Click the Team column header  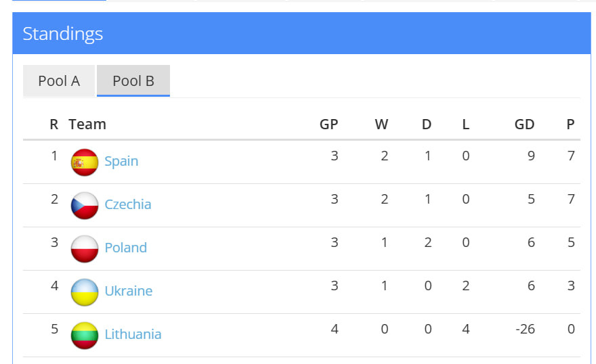pos(87,124)
